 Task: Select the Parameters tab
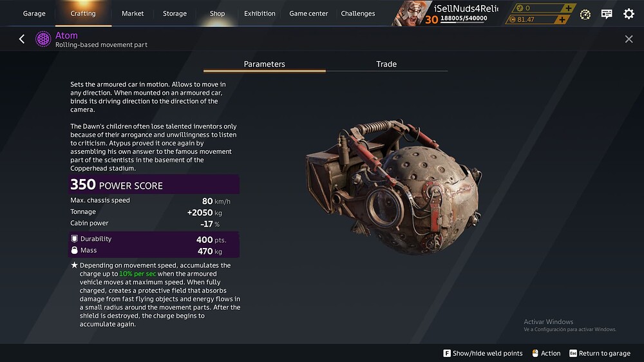[x=264, y=64]
